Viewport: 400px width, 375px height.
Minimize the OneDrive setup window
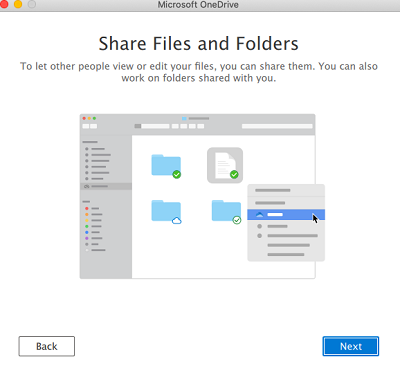[x=18, y=4]
